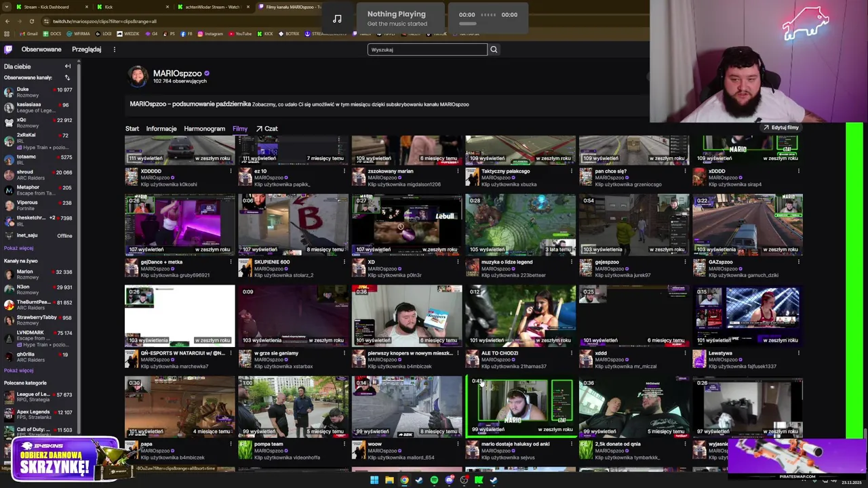Switch to the Kick browser tab
Viewport: 868px width, 488px height.
pos(133,7)
